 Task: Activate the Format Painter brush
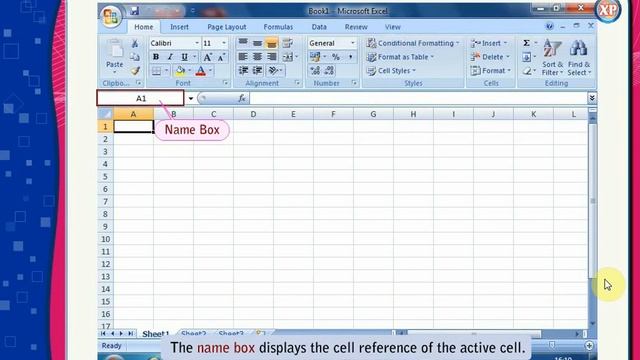coord(135,71)
